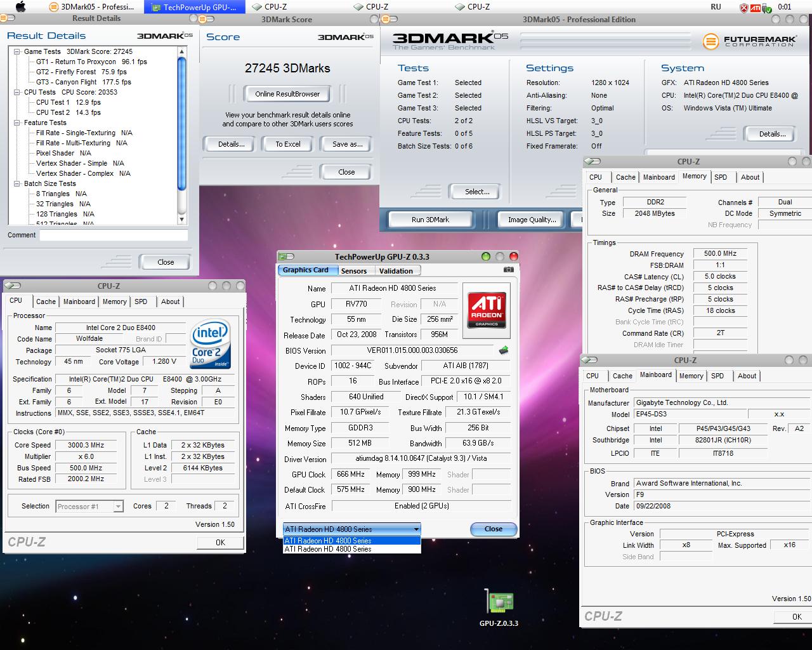Collapse the CPU Tests tree node
Viewport: 812px width, 650px height.
(17, 92)
